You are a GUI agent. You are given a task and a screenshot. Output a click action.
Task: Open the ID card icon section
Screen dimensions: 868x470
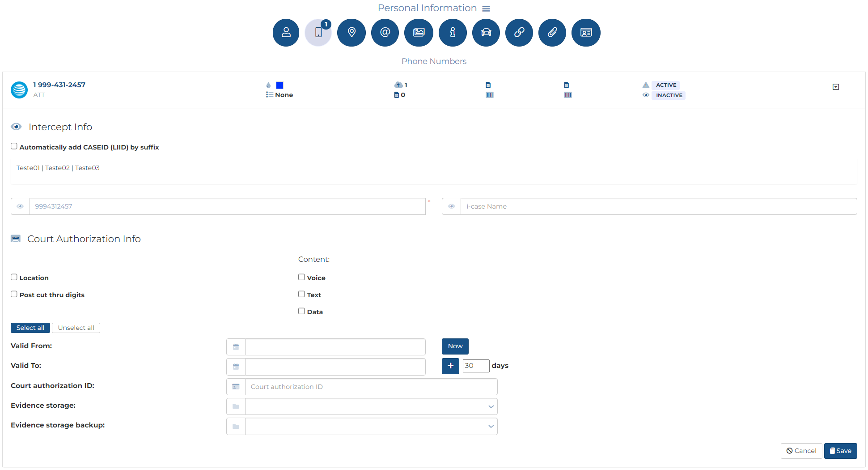point(586,33)
